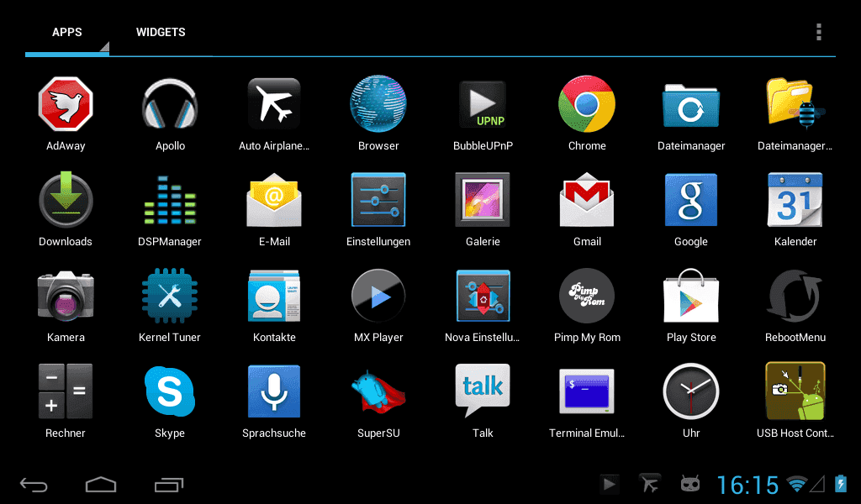This screenshot has height=504, width=861.
Task: Tap the 16:15 clock in status bar
Action: (747, 485)
